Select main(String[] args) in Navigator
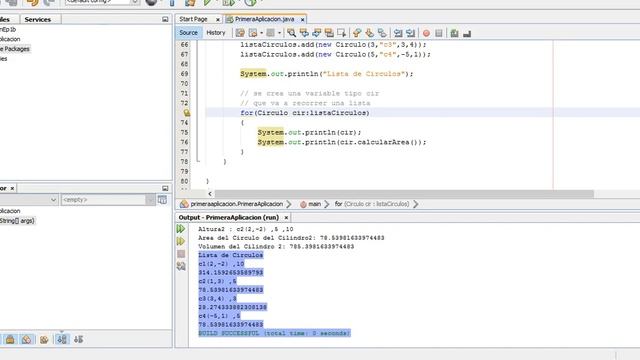 [x=17, y=221]
